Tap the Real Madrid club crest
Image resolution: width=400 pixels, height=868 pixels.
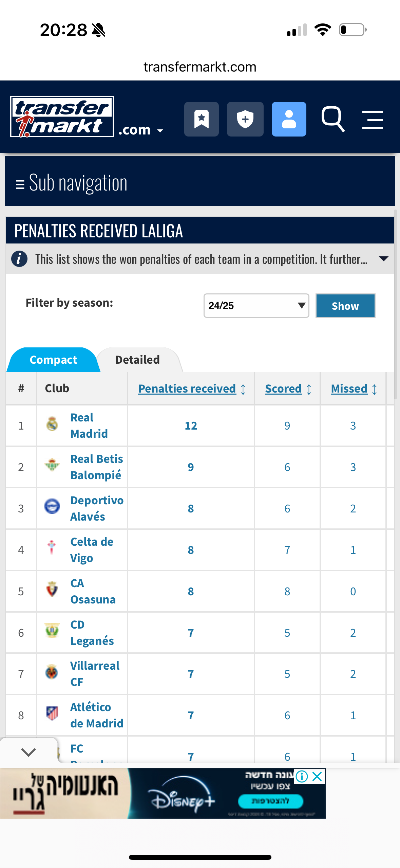click(52, 424)
